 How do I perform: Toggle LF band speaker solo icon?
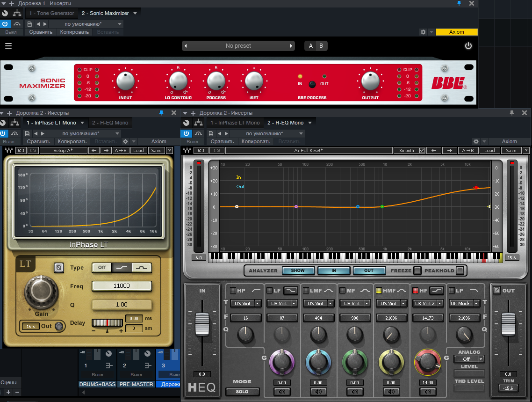pos(282,392)
